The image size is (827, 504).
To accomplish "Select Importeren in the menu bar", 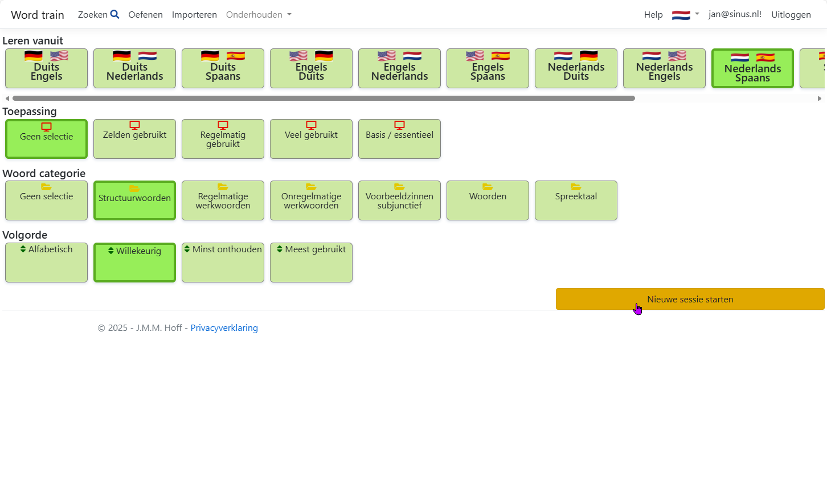I will click(x=194, y=14).
